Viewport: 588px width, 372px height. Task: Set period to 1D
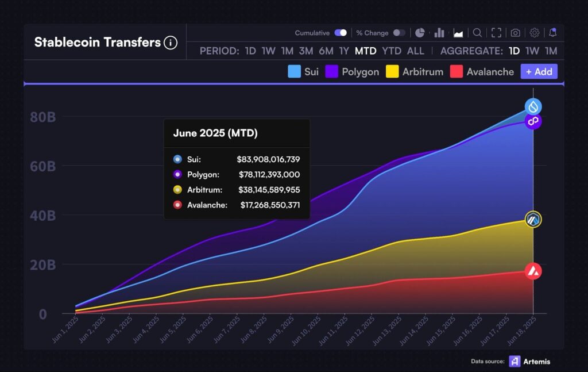pos(250,51)
